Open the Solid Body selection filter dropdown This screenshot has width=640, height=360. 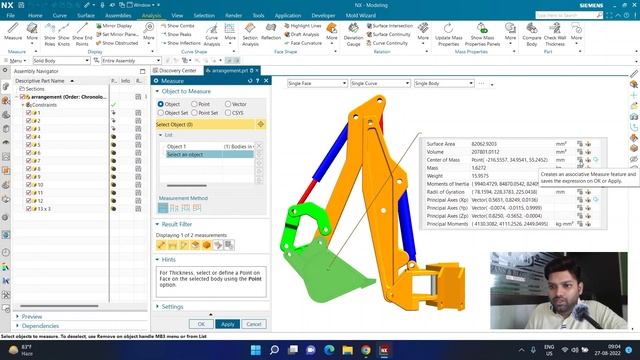(61, 60)
